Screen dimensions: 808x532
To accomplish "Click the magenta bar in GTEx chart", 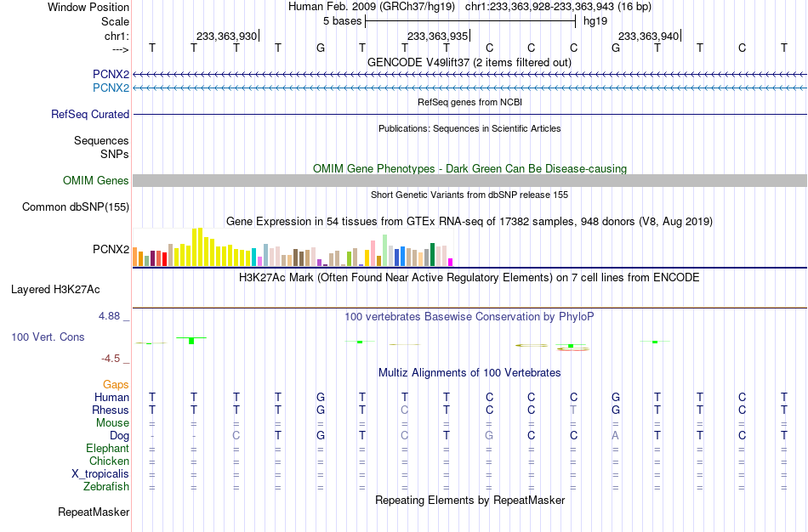I will click(x=451, y=262).
